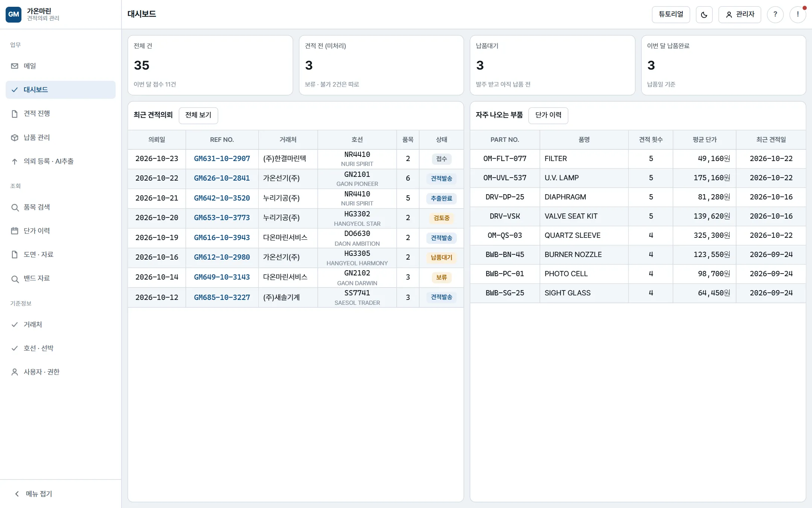Image resolution: width=812 pixels, height=508 pixels.
Task: Open the 메일 menu item
Action: tap(61, 66)
